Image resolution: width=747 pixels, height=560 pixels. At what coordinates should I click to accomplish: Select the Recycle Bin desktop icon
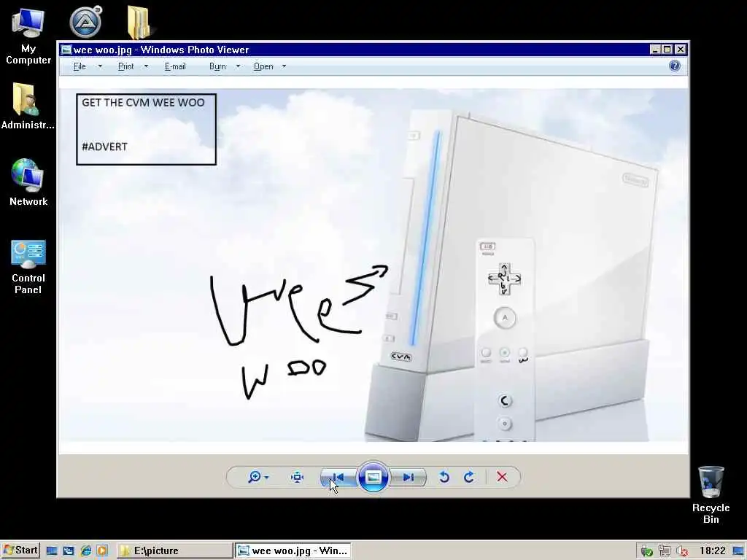(x=711, y=494)
